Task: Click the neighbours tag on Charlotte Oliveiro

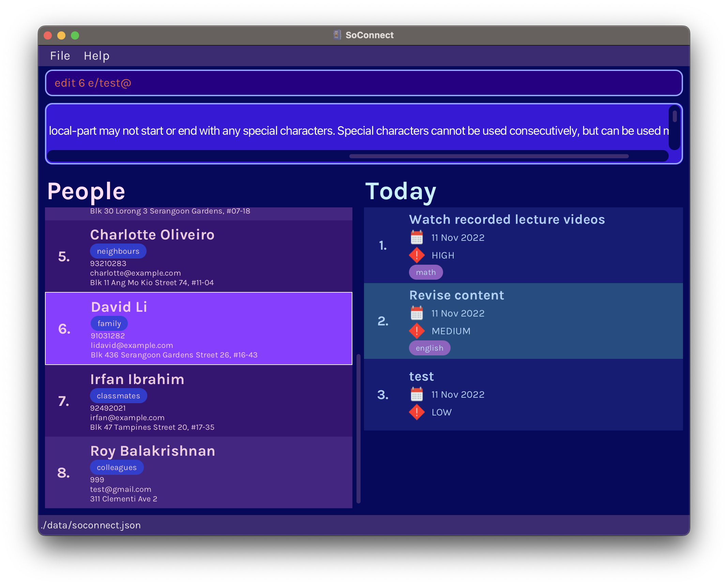Action: tap(118, 251)
